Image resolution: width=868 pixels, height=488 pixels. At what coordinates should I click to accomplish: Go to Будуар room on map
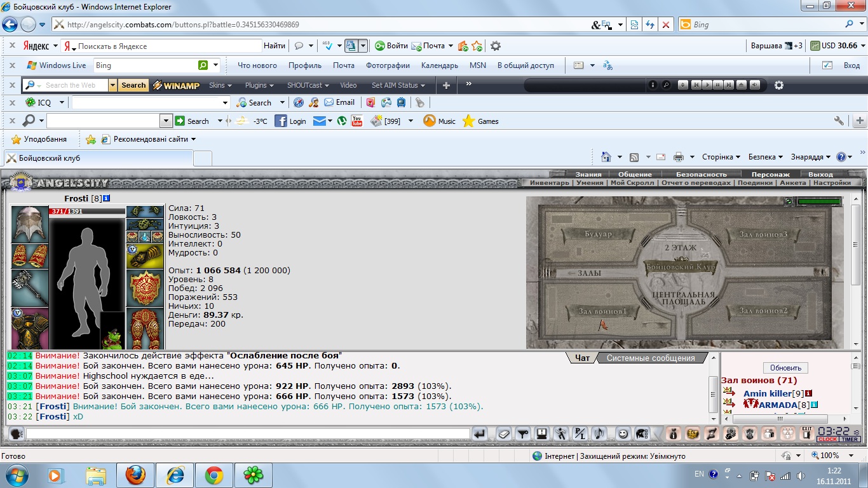coord(598,234)
